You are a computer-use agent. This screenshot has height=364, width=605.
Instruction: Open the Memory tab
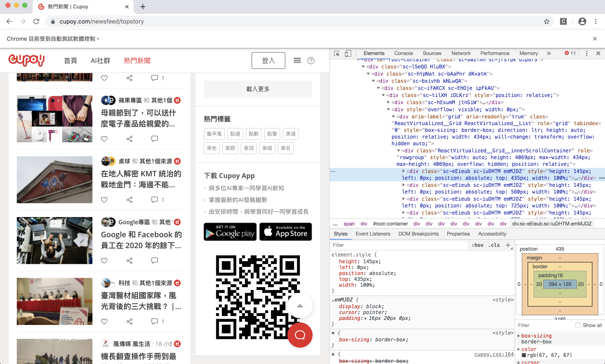click(528, 53)
